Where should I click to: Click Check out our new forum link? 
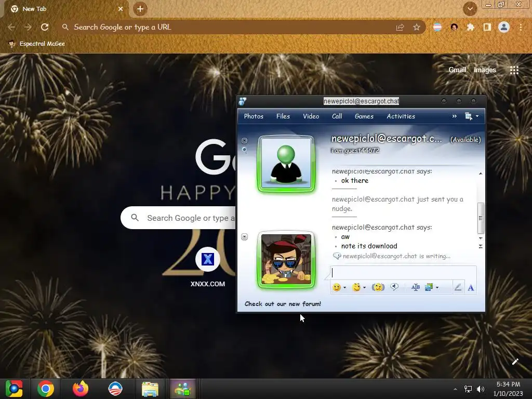pyautogui.click(x=283, y=303)
